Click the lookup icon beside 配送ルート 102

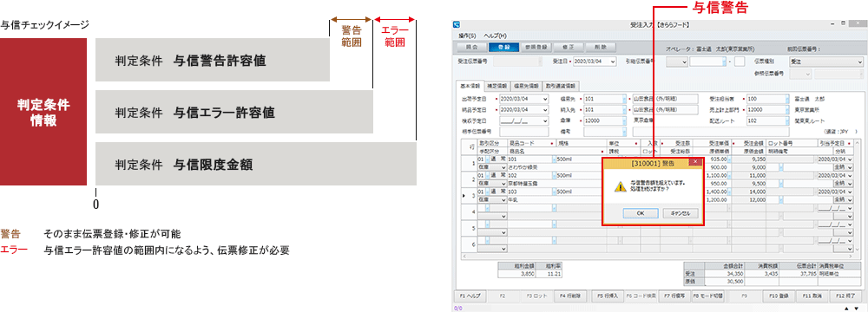(786, 120)
